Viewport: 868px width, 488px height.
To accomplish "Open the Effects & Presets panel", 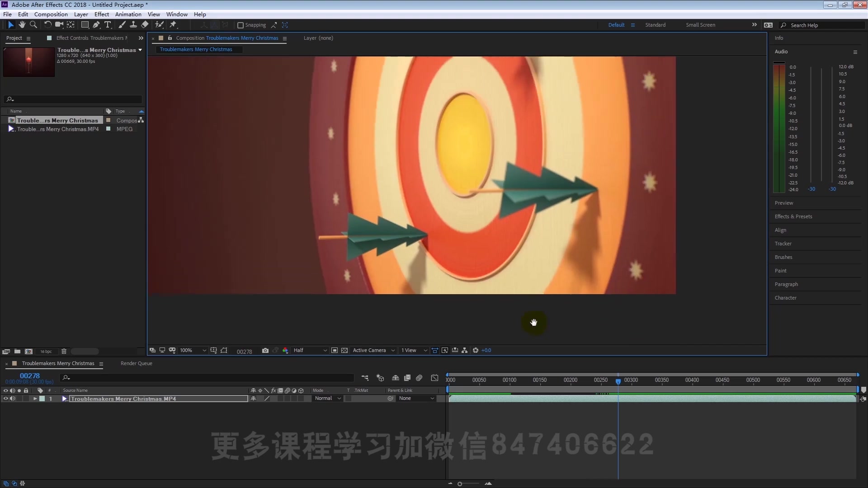I will (x=793, y=216).
